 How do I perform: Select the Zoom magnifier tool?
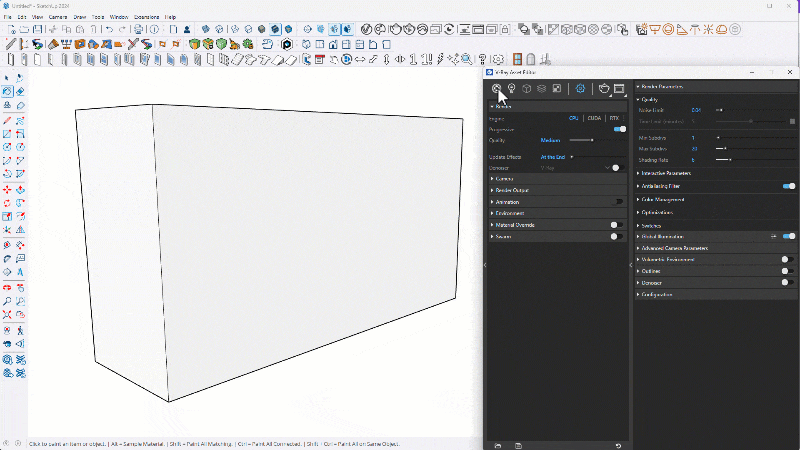pyautogui.click(x=7, y=302)
